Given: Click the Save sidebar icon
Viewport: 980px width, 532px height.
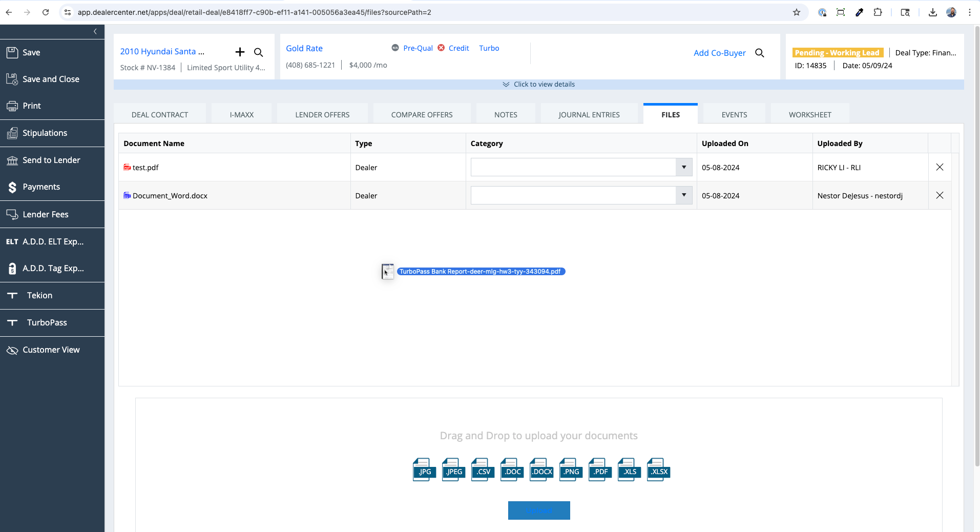Looking at the screenshot, I should (x=12, y=52).
